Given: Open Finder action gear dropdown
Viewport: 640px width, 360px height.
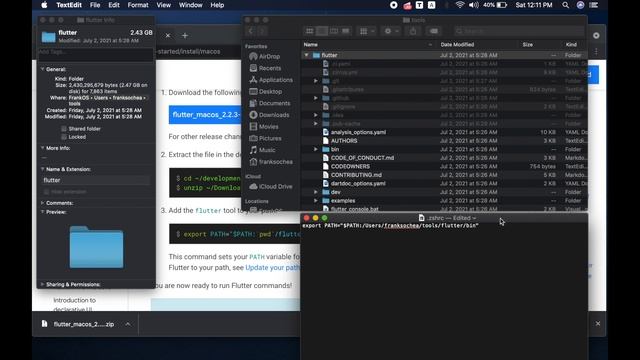Looking at the screenshot, I should tap(391, 31).
